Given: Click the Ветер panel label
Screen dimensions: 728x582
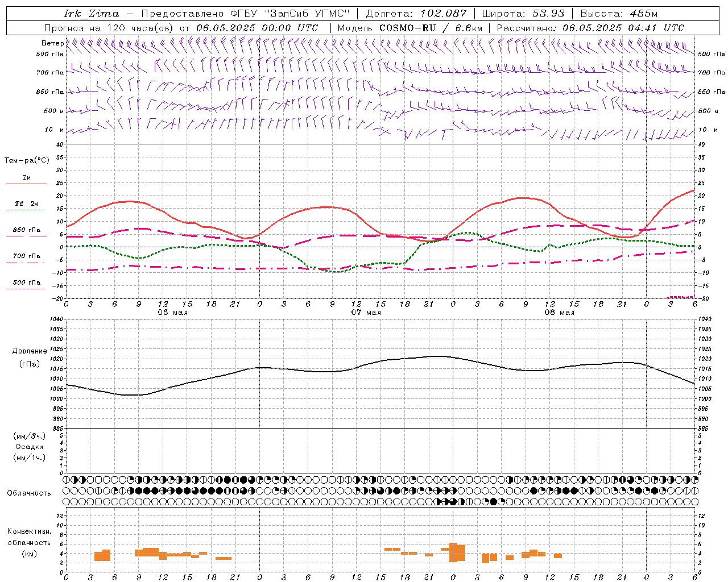Looking at the screenshot, I should click(x=52, y=43).
